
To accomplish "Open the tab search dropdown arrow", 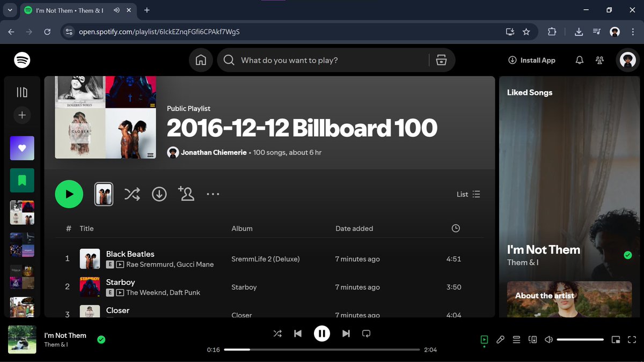I will click(x=10, y=10).
